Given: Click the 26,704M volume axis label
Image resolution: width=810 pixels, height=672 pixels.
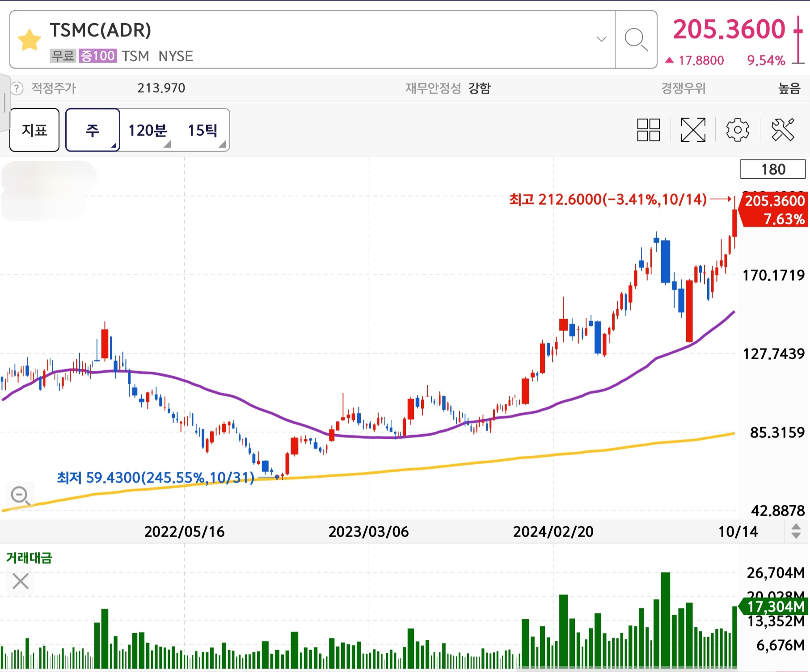Looking at the screenshot, I should click(776, 572).
